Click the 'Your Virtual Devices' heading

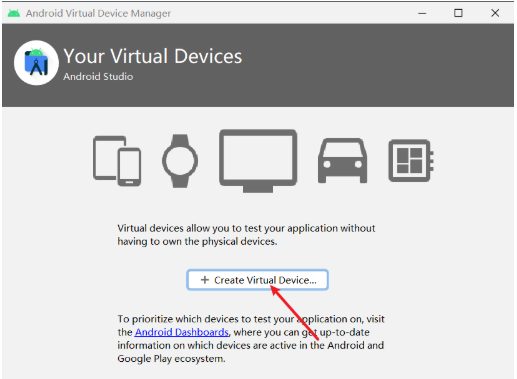point(153,56)
